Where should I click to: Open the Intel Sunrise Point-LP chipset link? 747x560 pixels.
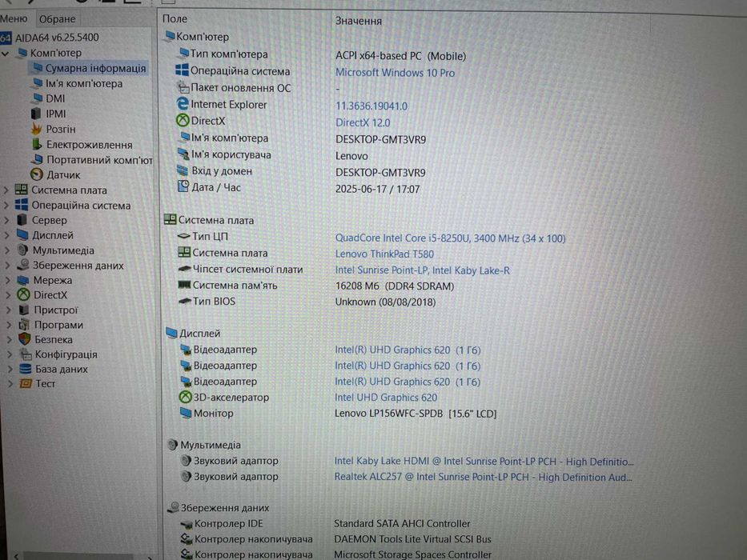422,270
